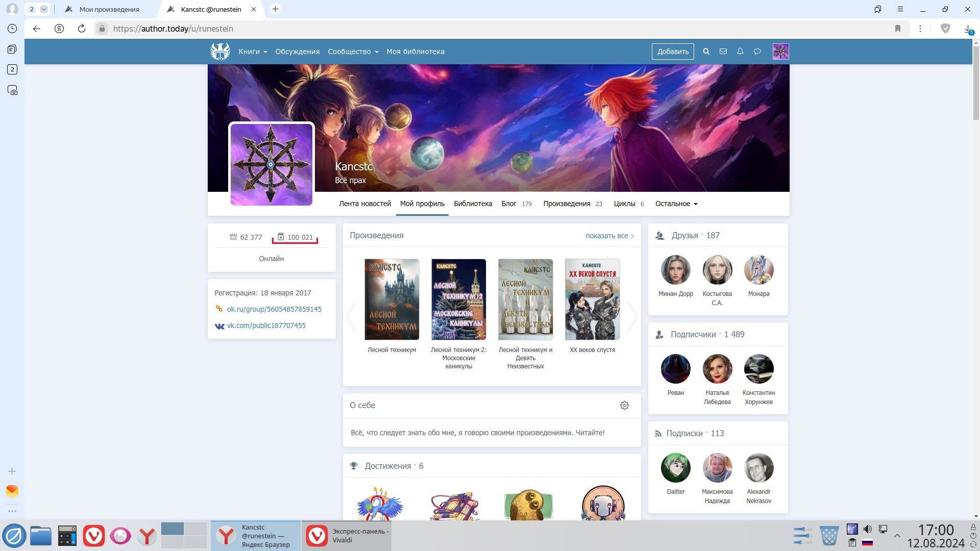Screen dimensions: 980x551
Task: Switch to Лента новостей tab
Action: pyautogui.click(x=365, y=204)
